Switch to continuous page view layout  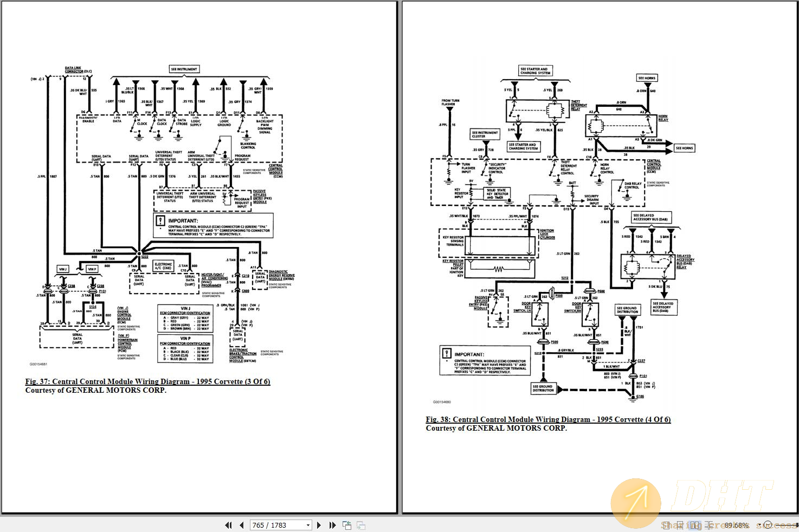click(x=680, y=525)
